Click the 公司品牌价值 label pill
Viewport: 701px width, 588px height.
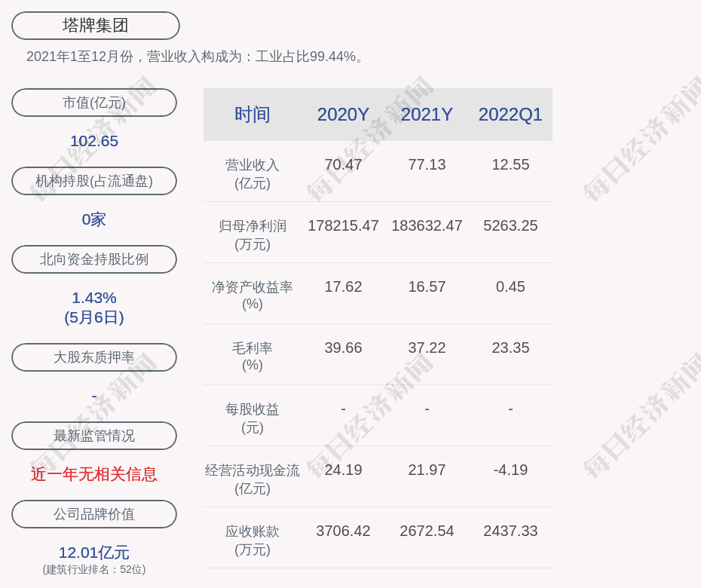[94, 514]
